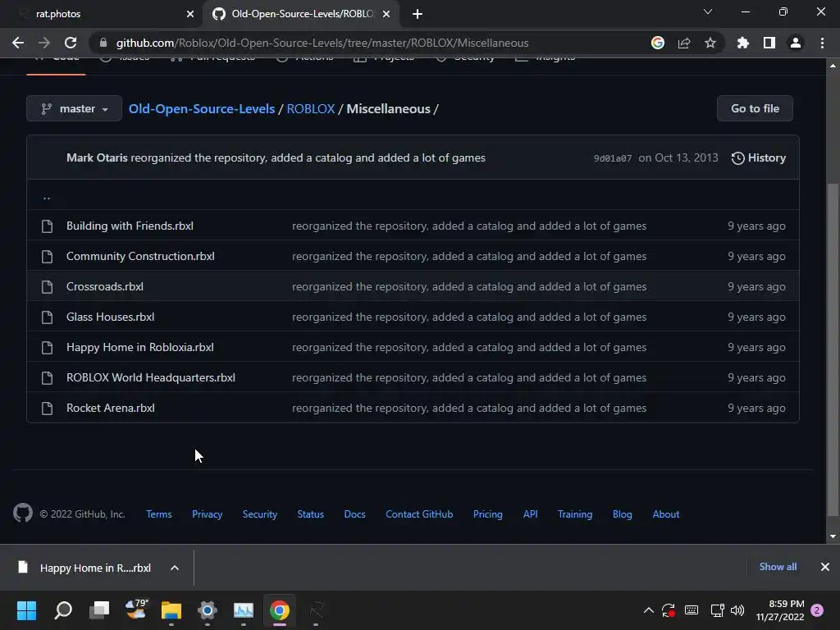Open Happy Home in Robloxia.rbxl file
The image size is (840, 630).
(x=139, y=347)
